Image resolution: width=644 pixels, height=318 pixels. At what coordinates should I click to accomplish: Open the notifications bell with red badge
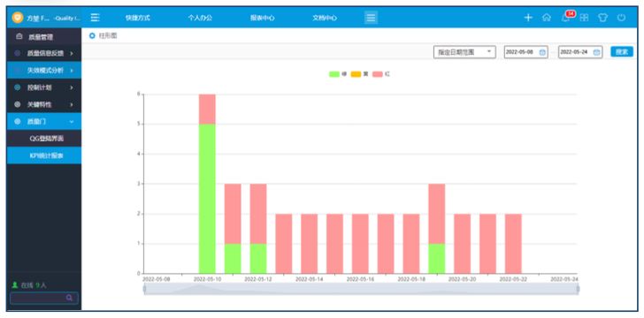(x=566, y=17)
